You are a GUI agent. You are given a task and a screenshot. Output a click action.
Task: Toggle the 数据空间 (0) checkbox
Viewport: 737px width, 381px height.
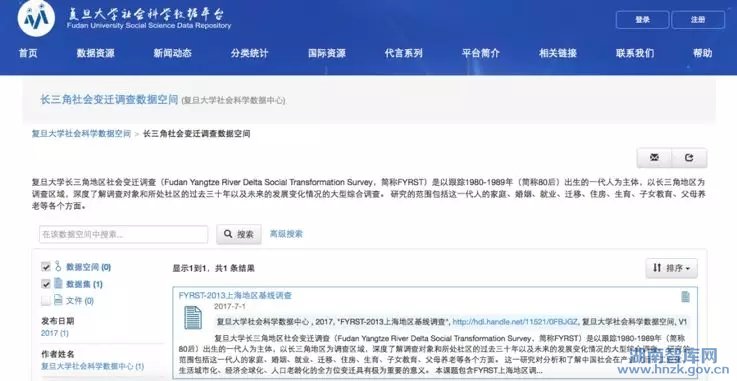pyautogui.click(x=46, y=267)
